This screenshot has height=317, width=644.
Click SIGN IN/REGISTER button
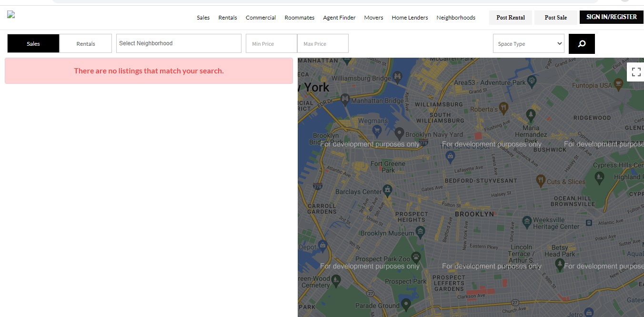tap(612, 17)
